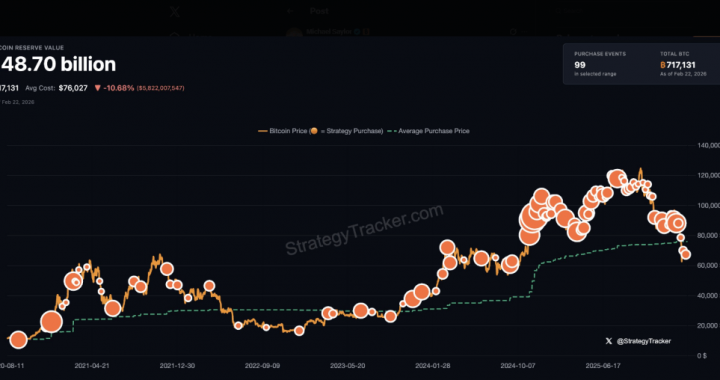Click the 2023-05-20 date axis label
The image size is (720, 380).
tap(349, 366)
